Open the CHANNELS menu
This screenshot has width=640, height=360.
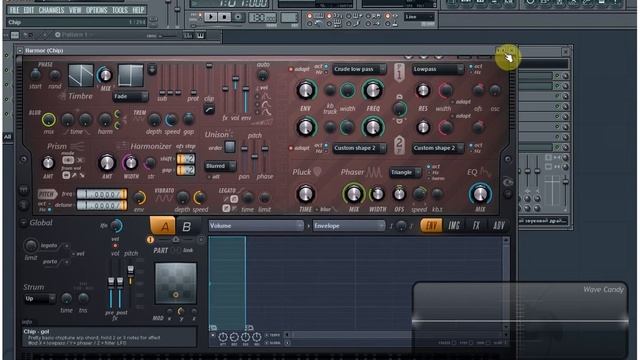click(51, 10)
